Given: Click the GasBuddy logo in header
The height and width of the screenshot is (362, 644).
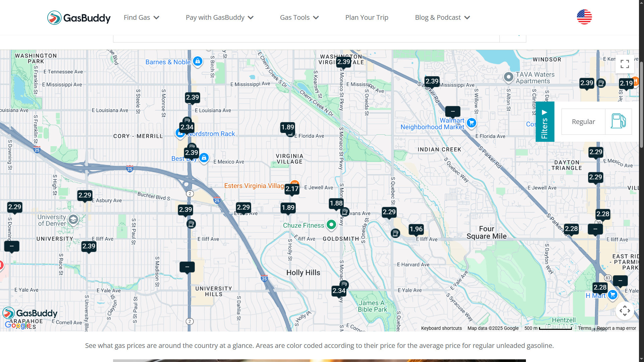Looking at the screenshot, I should tap(79, 17).
